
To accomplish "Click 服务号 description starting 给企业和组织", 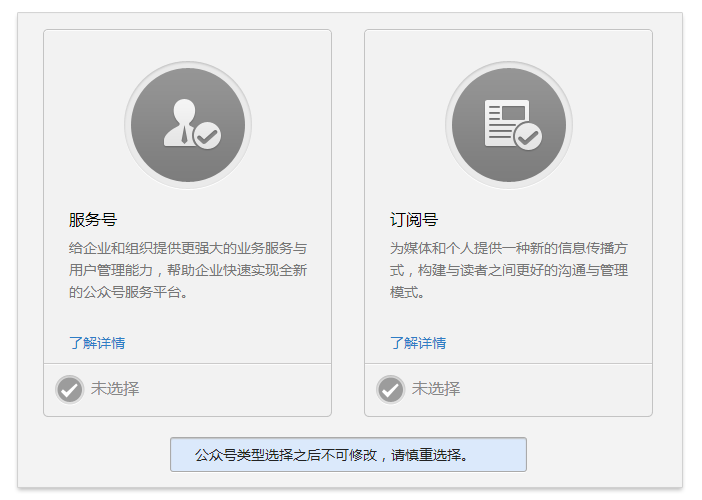I will click(188, 270).
